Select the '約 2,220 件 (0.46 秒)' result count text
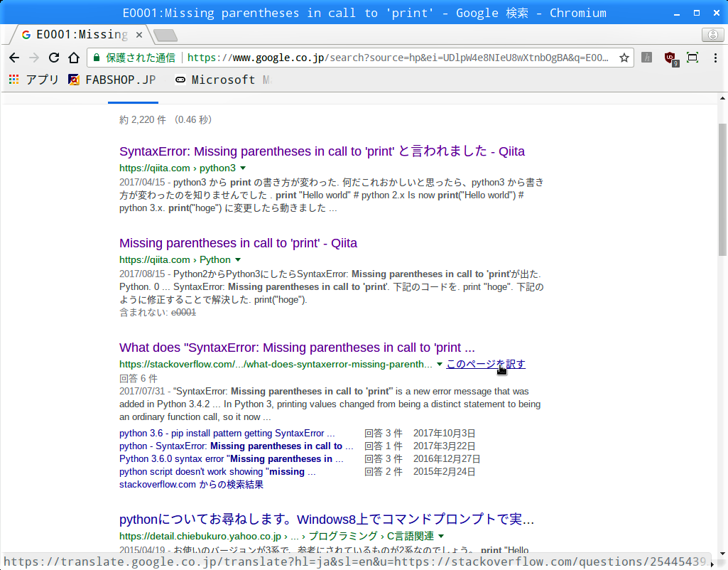Image resolution: width=728 pixels, height=570 pixels. (165, 120)
